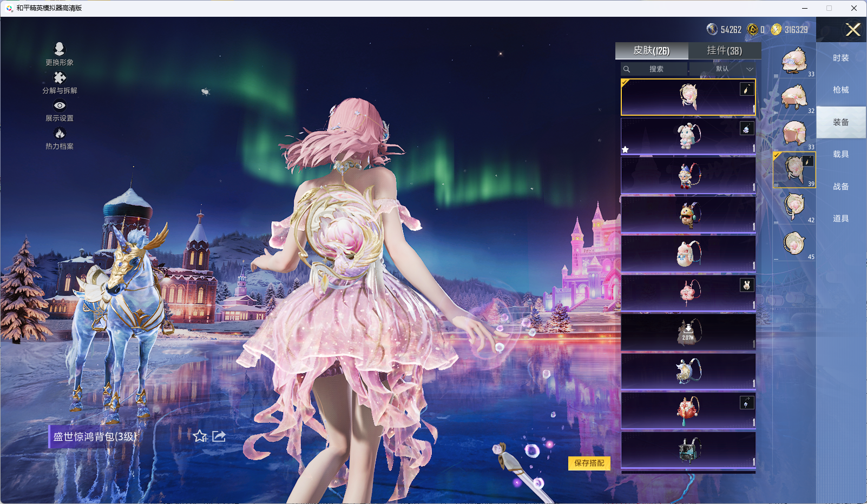Toggle favorite star next to 盛世惊鸿背包
Screen dimensions: 867x504
(x=200, y=436)
